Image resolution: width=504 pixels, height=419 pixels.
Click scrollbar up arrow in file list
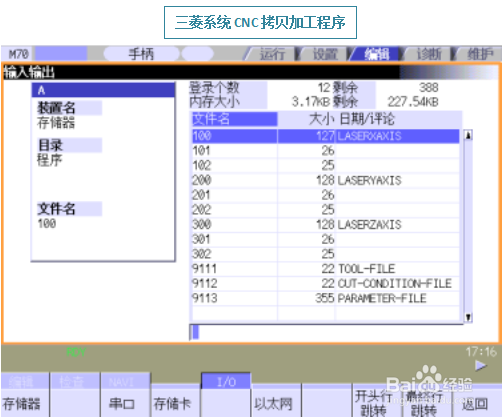pyautogui.click(x=468, y=135)
